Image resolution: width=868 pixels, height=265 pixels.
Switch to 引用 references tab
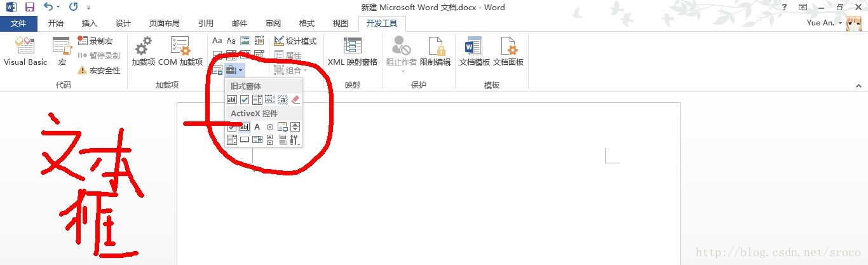206,24
